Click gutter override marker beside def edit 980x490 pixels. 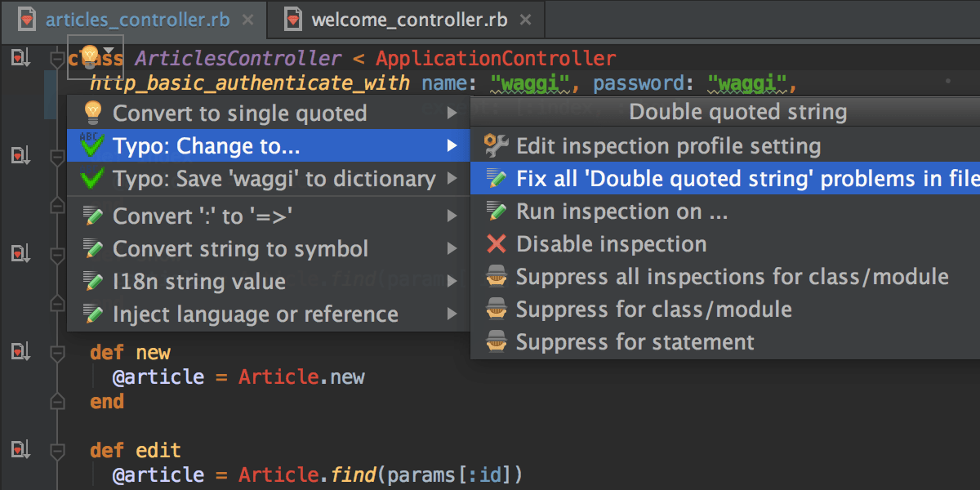pos(20,450)
